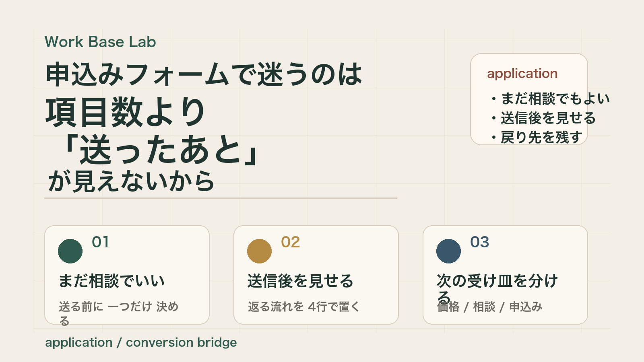Select the number 02 label
Viewport: 644px width, 362px height.
tap(291, 242)
